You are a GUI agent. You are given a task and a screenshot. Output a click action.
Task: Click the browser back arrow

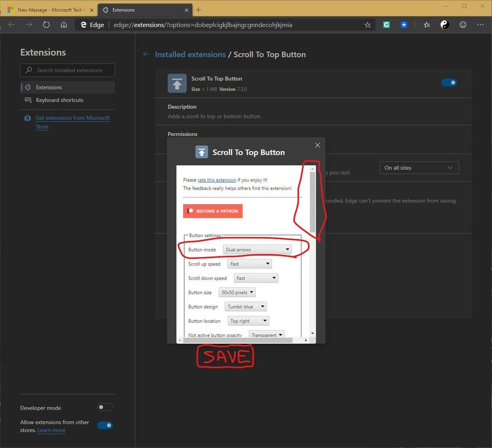click(x=12, y=25)
